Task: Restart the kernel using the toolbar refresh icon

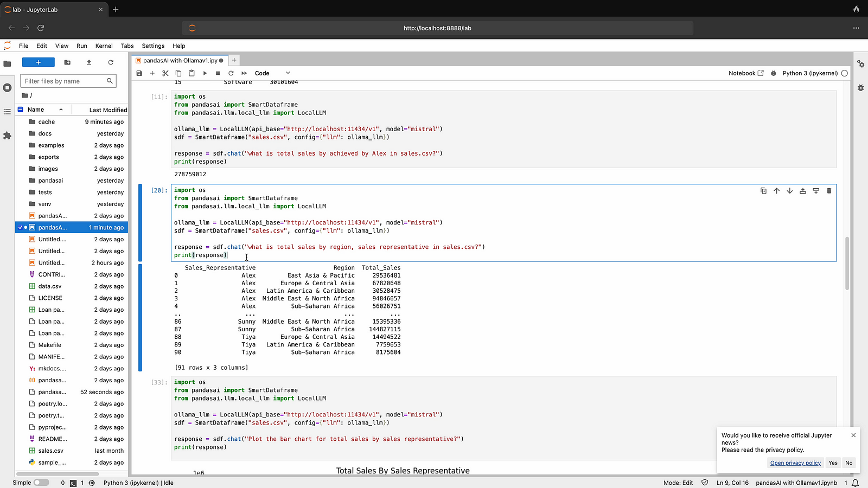Action: 231,73
